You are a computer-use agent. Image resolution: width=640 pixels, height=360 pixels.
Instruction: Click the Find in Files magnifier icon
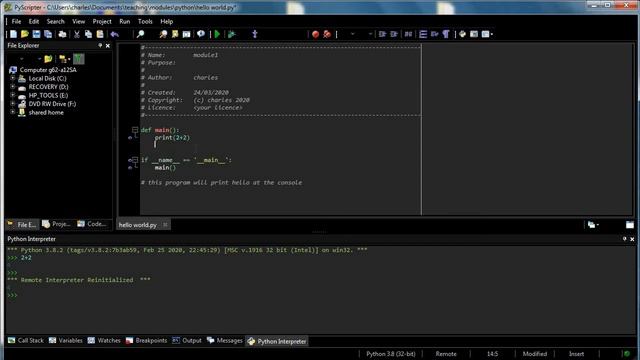coord(163,34)
